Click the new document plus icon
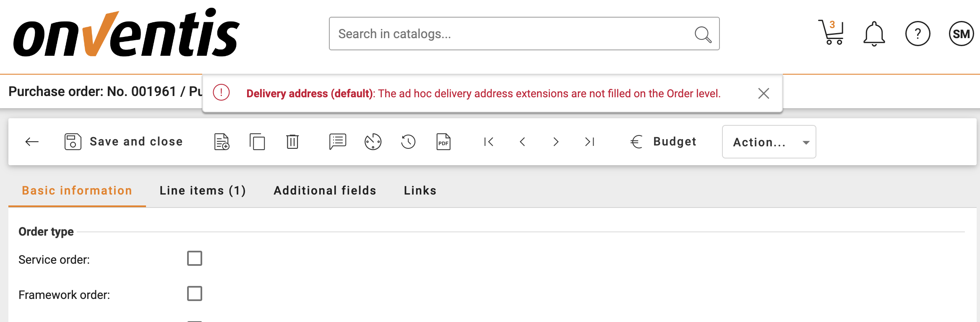Viewport: 980px width, 322px height. [222, 142]
